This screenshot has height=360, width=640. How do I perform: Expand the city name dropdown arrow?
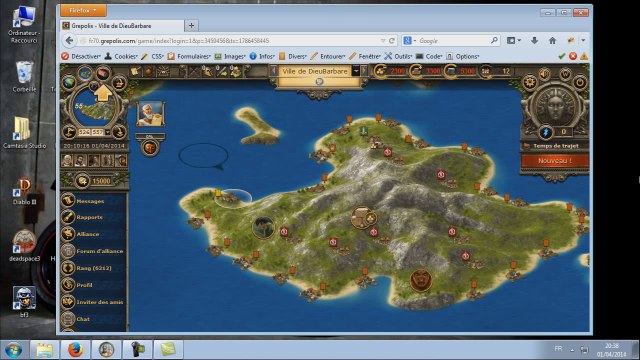pyautogui.click(x=356, y=71)
